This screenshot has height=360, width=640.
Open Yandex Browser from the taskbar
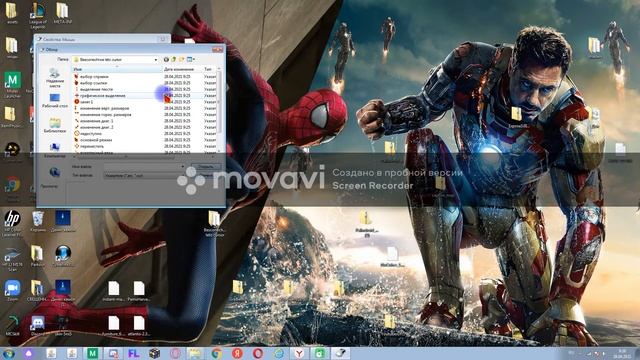[x=299, y=353]
